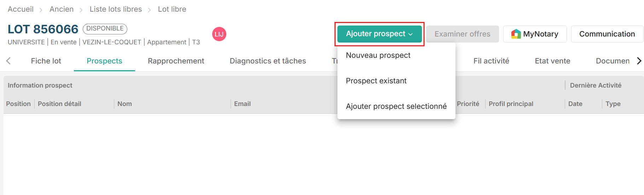Choose Nouveau prospect from the menu
This screenshot has width=644, height=195.
point(378,55)
